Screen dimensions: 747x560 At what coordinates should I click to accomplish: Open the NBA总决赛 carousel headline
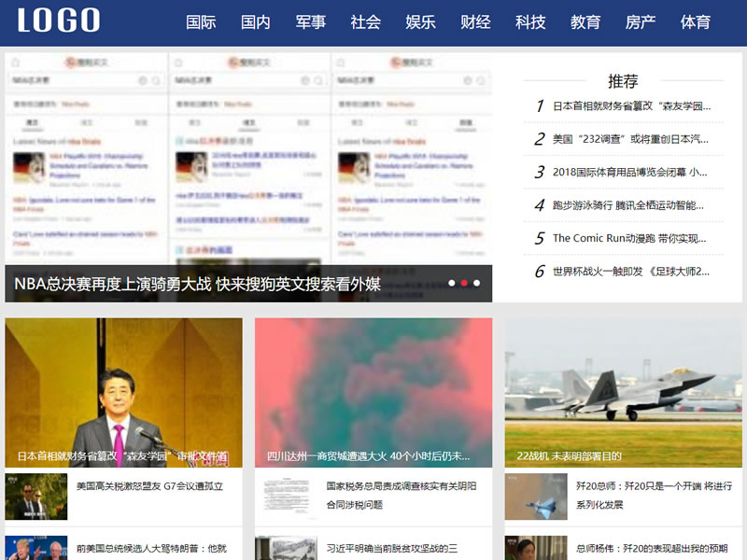198,284
